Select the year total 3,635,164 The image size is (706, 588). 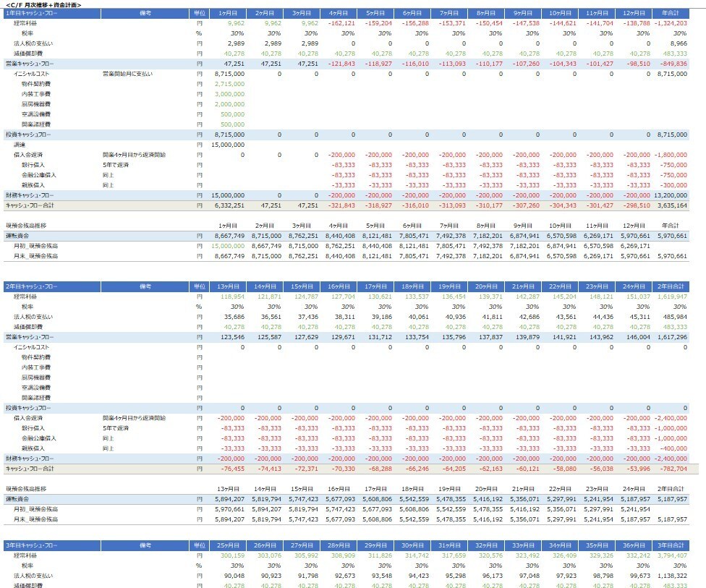[672, 205]
